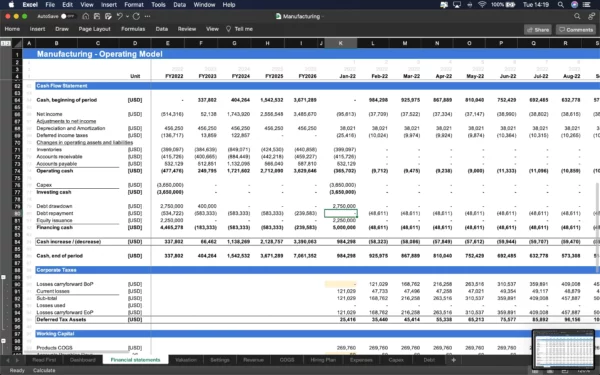Click the Undo arrow icon
This screenshot has height=375, width=600.
119,16
